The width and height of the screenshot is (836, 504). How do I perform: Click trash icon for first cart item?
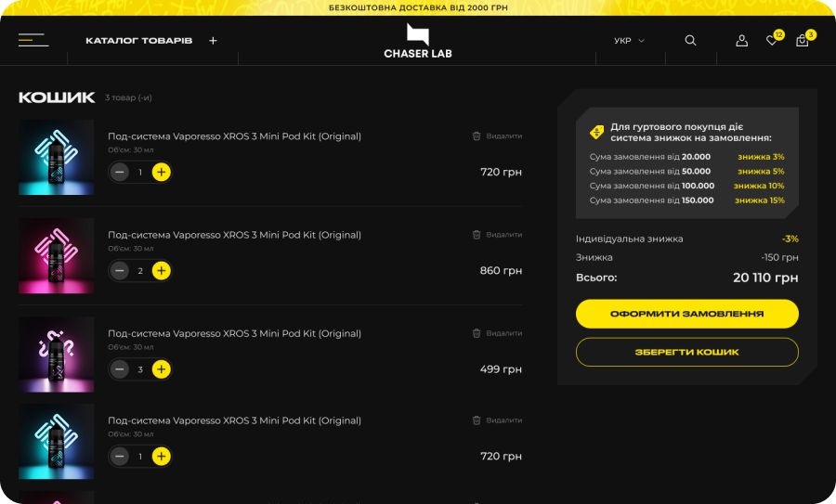tap(477, 136)
